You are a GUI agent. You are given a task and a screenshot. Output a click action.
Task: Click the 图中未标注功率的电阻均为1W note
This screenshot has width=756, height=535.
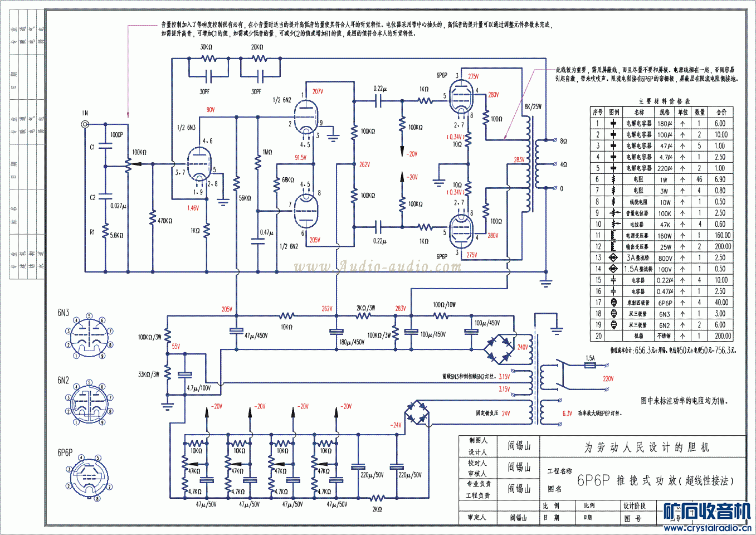click(684, 401)
